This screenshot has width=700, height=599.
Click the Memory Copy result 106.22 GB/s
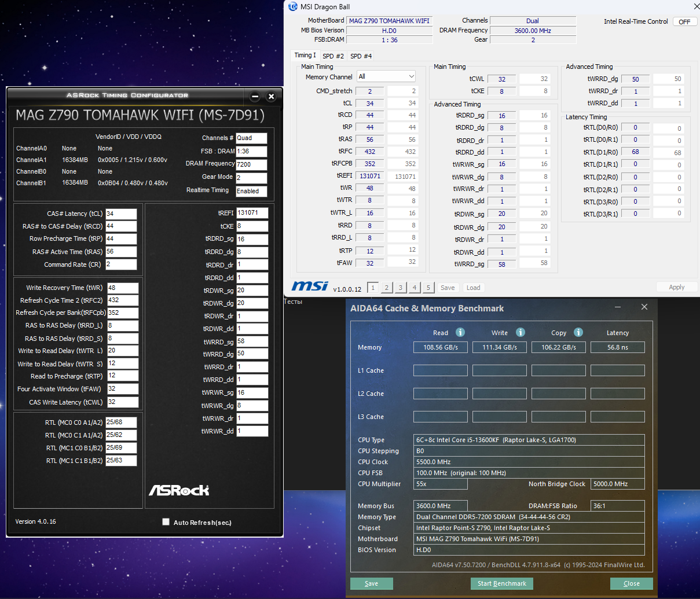(559, 347)
